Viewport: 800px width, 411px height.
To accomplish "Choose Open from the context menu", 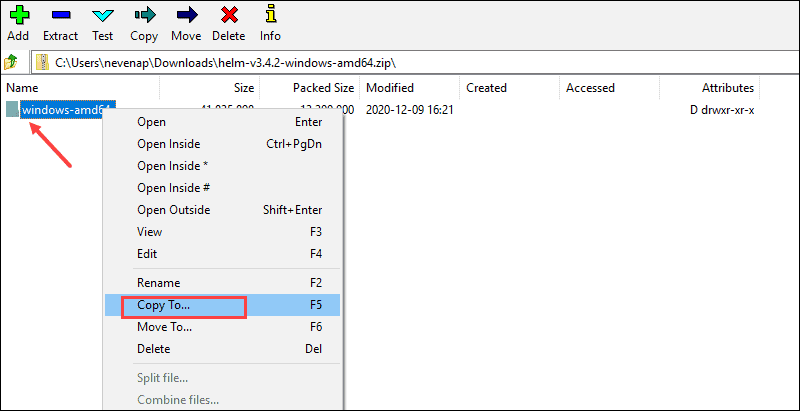I will click(222, 122).
